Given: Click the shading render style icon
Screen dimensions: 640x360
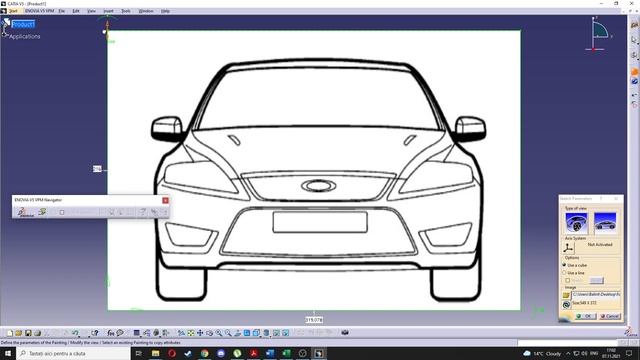Looking at the screenshot, I should pos(266,333).
